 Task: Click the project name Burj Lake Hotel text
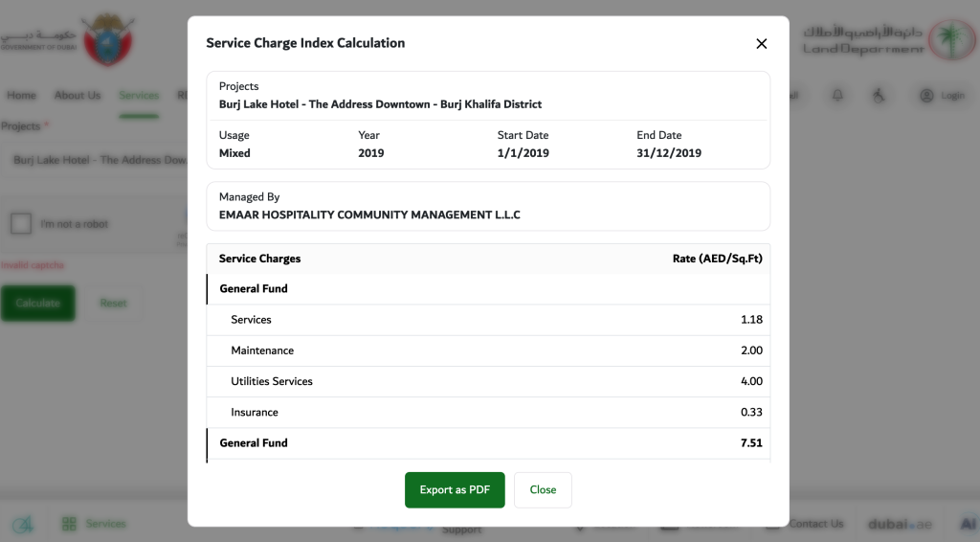[x=380, y=104]
